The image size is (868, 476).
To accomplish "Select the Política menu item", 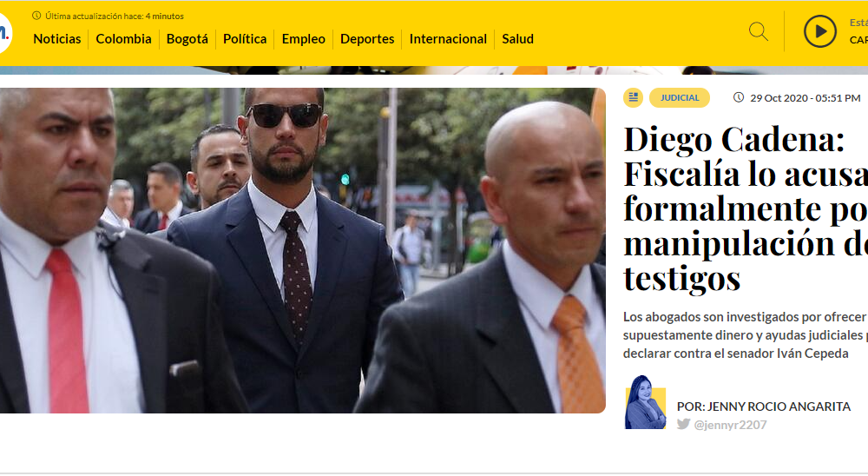I will pyautogui.click(x=245, y=39).
